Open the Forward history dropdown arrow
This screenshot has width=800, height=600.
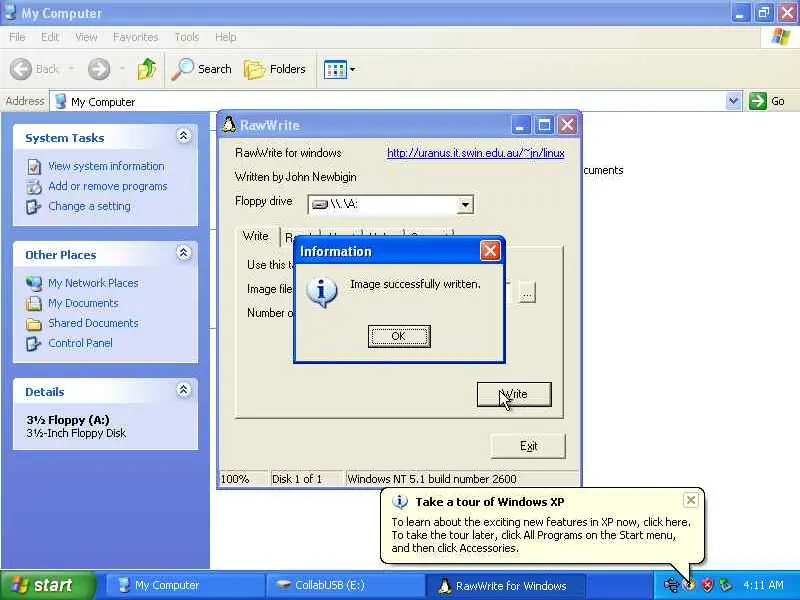coord(122,68)
